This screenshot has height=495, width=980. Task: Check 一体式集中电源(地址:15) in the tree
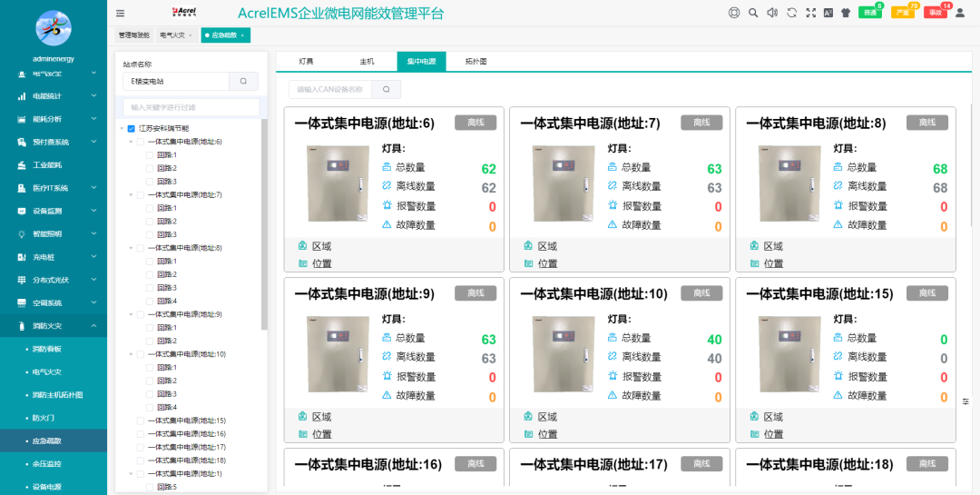click(x=141, y=421)
